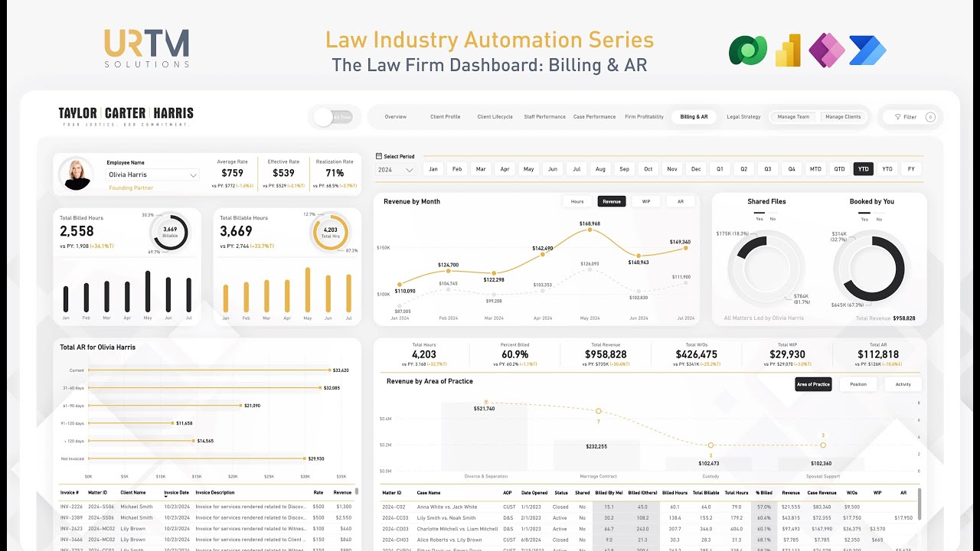Open the Overview tab
This screenshot has width=980, height=551.
pyautogui.click(x=396, y=117)
